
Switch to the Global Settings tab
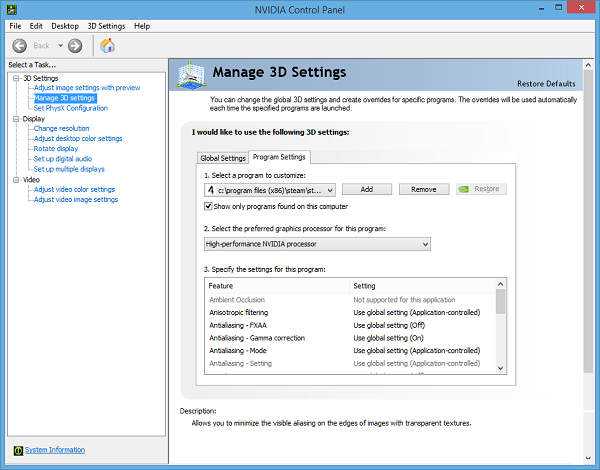(222, 158)
